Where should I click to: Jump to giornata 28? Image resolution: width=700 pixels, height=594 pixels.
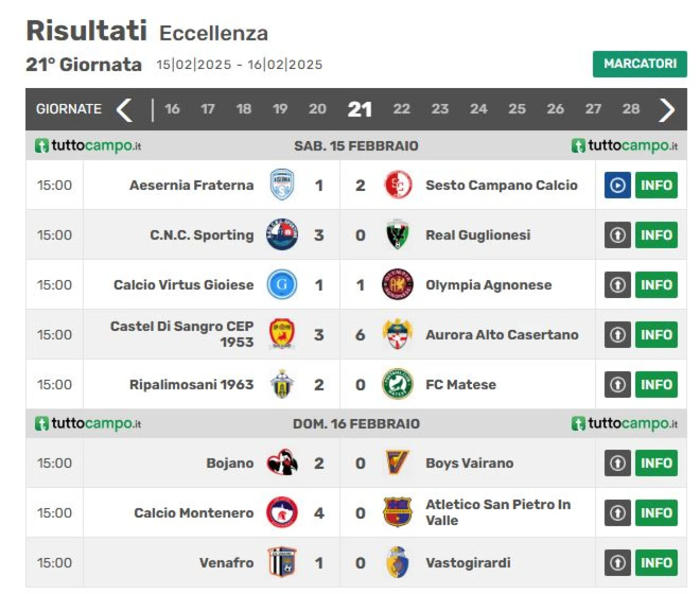[x=631, y=109]
